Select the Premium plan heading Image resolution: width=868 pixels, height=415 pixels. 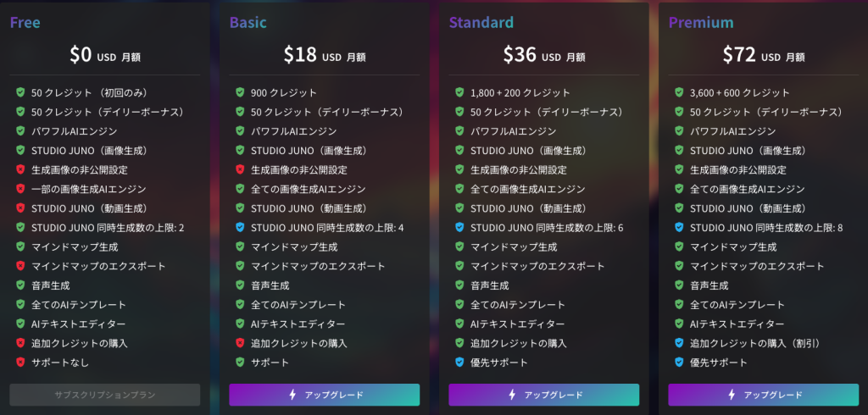(701, 23)
